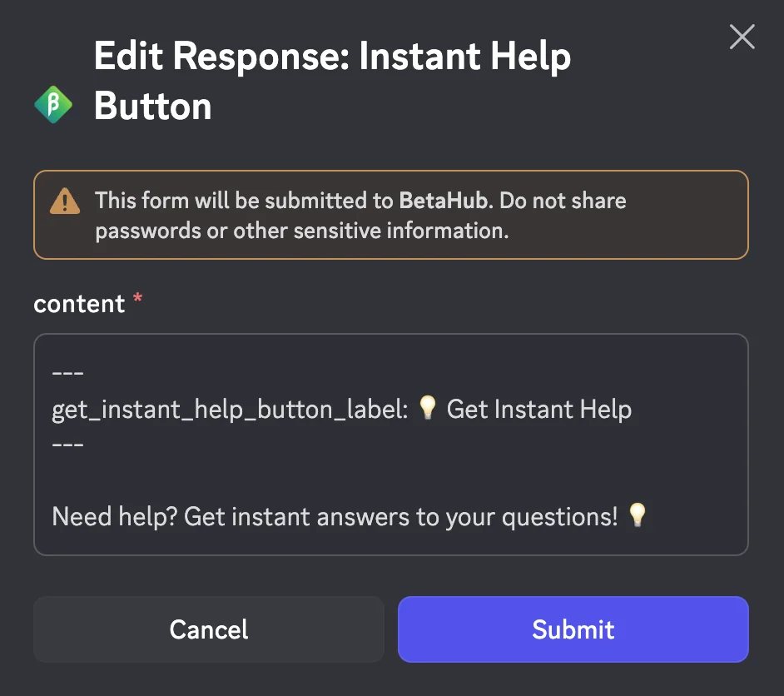The width and height of the screenshot is (784, 696).
Task: Click the lightbulb emoji after questions!
Action: click(x=638, y=515)
